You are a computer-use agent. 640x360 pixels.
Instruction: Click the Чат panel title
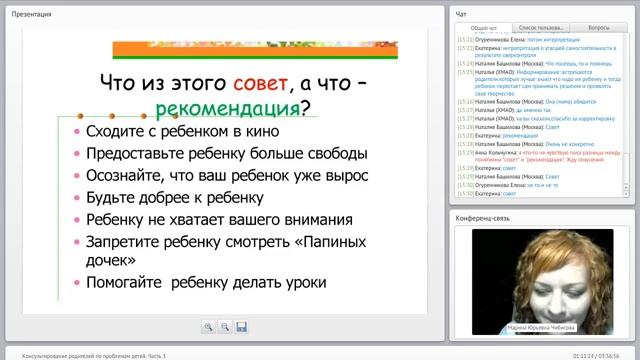461,14
